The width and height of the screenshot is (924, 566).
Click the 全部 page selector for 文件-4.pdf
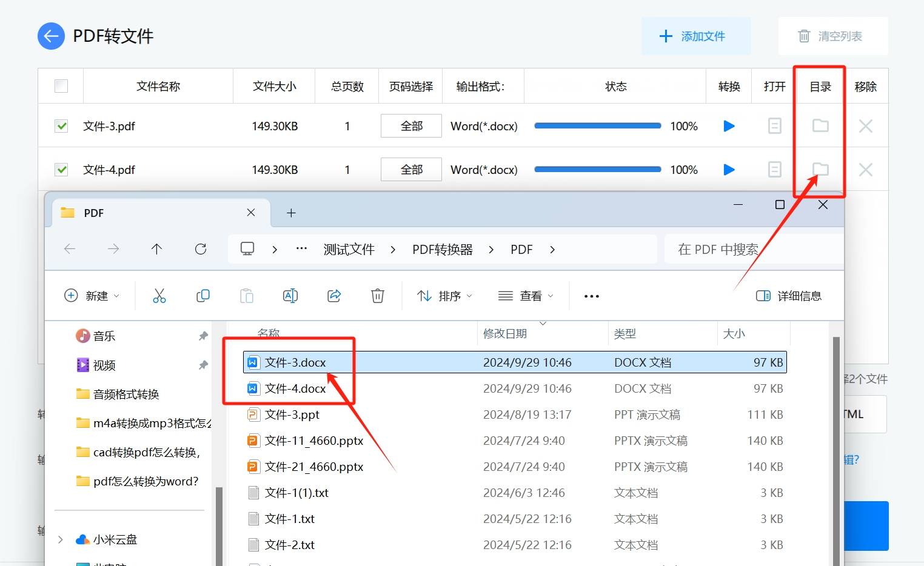click(x=411, y=170)
